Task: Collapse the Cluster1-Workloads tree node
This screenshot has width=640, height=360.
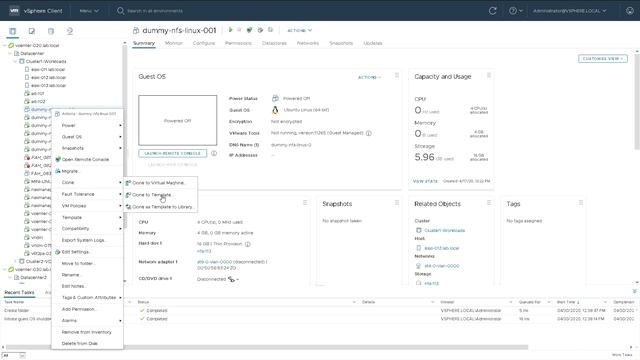Action: (x=15, y=61)
